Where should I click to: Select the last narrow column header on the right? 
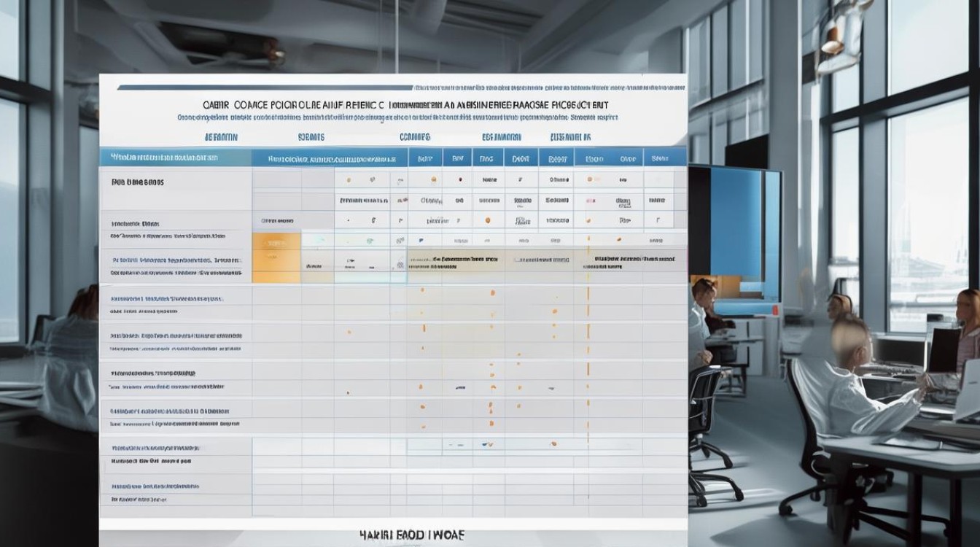[661, 158]
